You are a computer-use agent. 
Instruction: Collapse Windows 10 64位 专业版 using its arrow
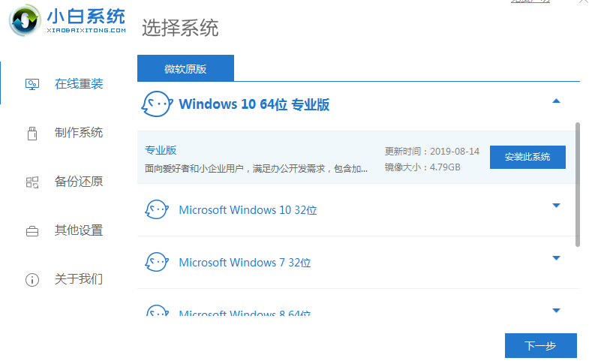(x=556, y=101)
